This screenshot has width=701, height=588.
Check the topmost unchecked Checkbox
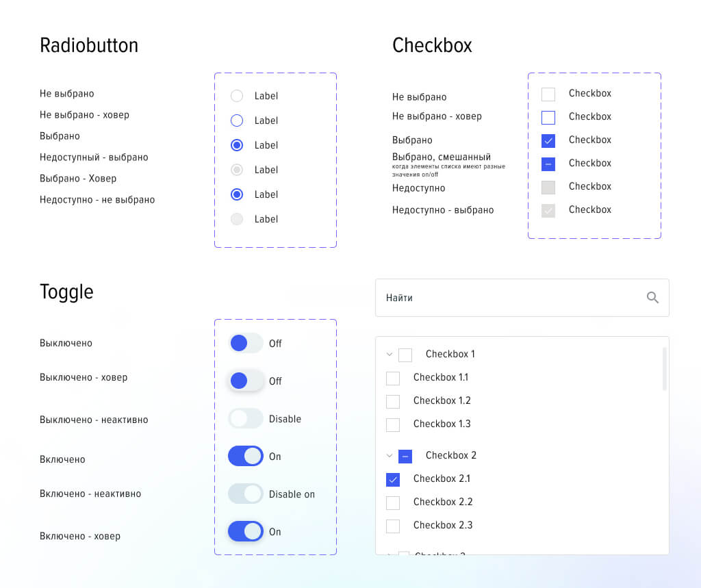[548, 93]
